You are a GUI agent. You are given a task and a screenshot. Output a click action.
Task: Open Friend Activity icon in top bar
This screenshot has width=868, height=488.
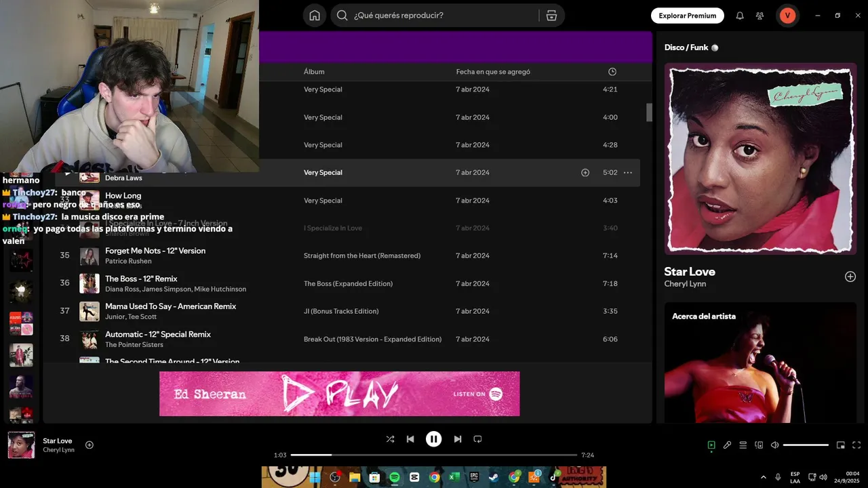point(759,16)
